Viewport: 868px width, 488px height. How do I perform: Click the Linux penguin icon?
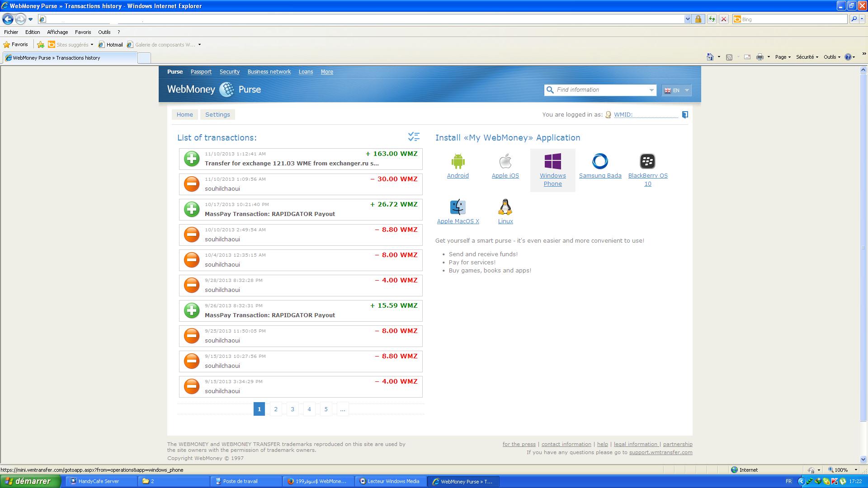tap(505, 207)
